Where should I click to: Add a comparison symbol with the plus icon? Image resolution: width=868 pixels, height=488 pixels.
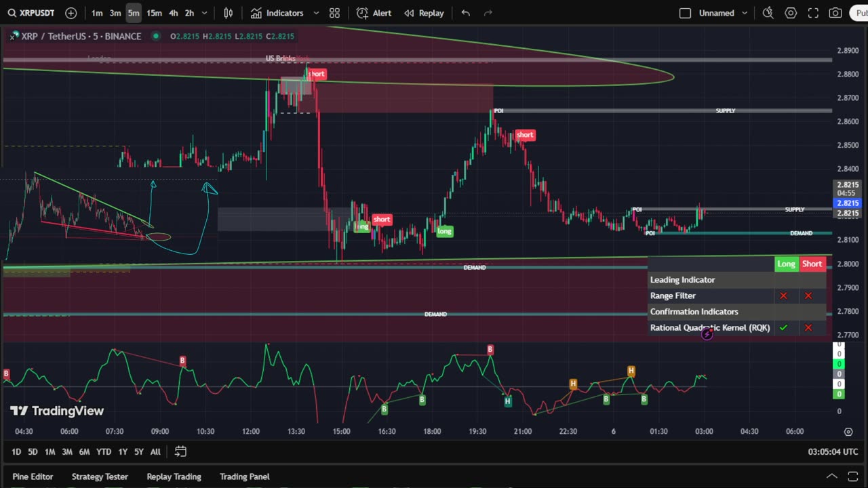click(71, 13)
